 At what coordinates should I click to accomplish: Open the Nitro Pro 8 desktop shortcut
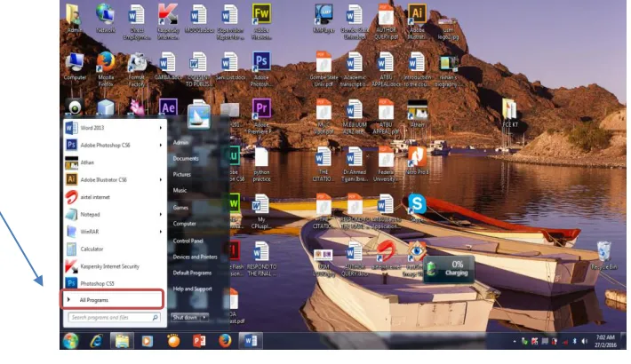point(417,160)
